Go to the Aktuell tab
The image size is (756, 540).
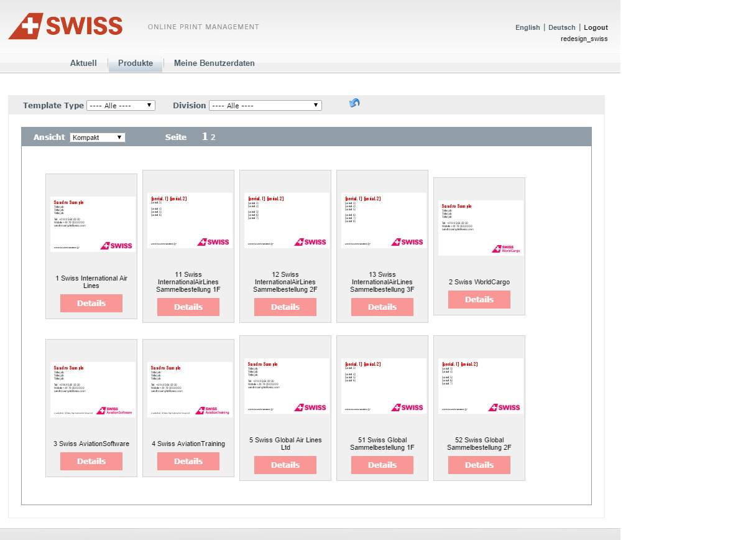[83, 63]
